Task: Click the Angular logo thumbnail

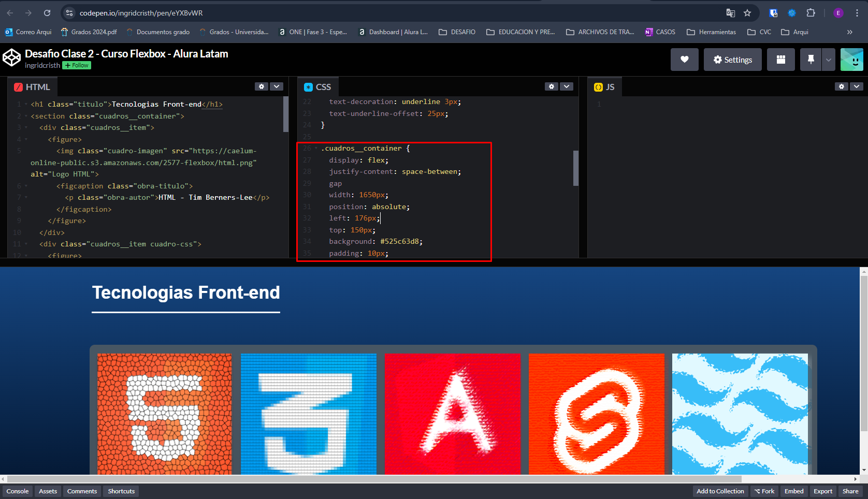Action: (x=453, y=414)
